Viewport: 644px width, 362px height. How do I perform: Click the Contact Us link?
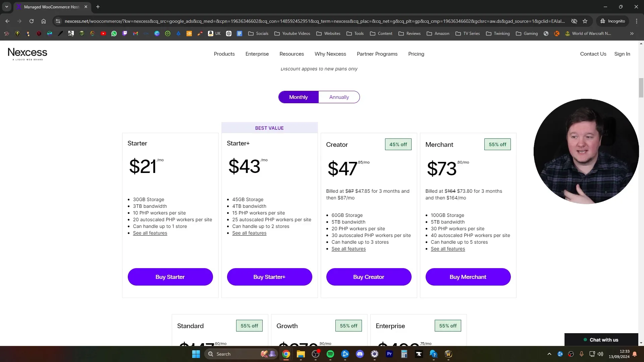[593, 54]
